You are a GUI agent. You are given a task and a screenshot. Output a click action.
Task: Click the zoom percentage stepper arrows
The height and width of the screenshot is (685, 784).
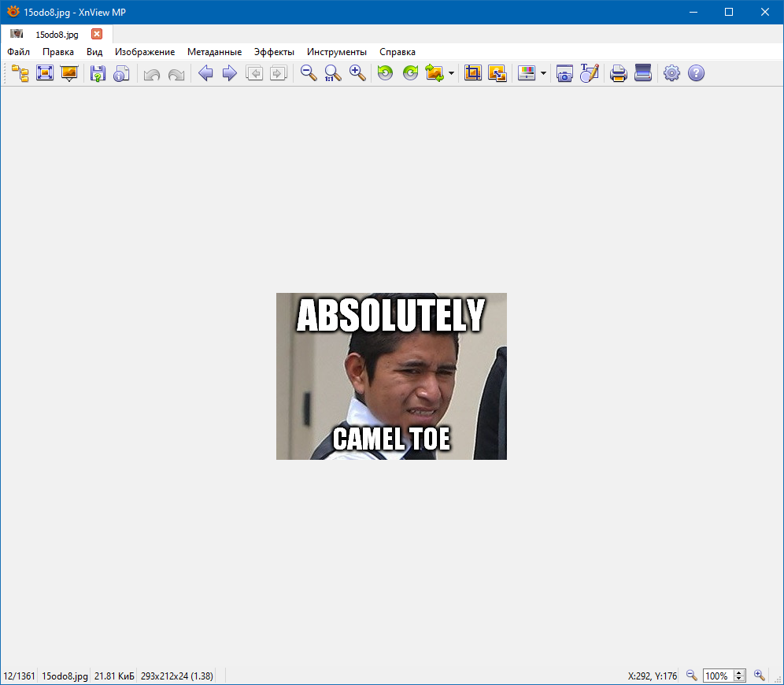click(x=739, y=676)
